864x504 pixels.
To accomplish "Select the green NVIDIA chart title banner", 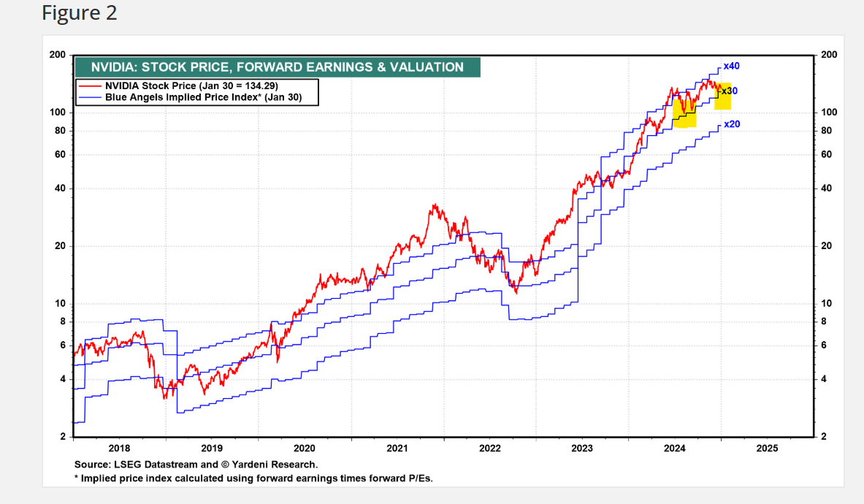I will (x=277, y=67).
